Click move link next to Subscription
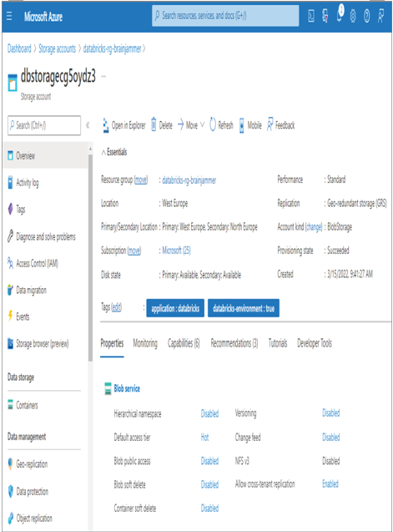The image size is (393, 532). click(134, 251)
